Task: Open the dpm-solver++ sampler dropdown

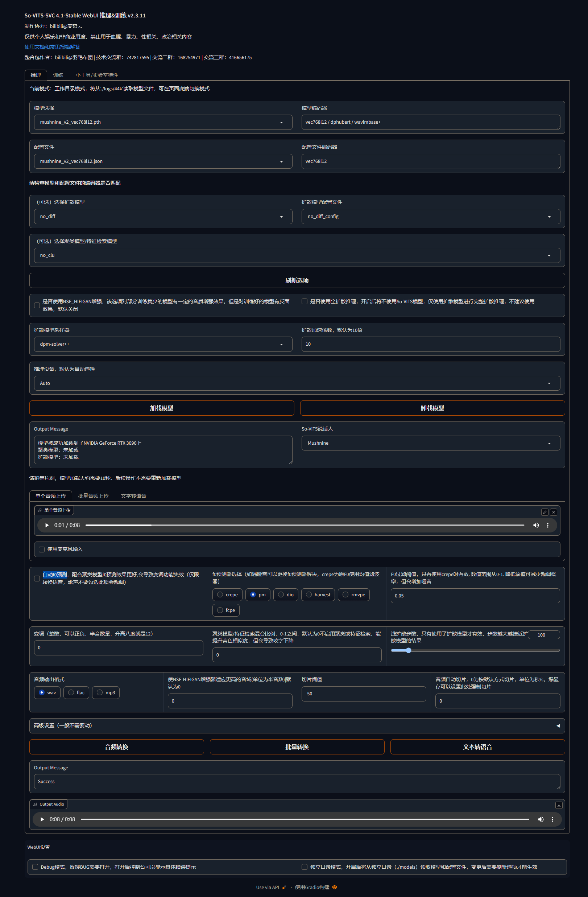Action: (163, 344)
